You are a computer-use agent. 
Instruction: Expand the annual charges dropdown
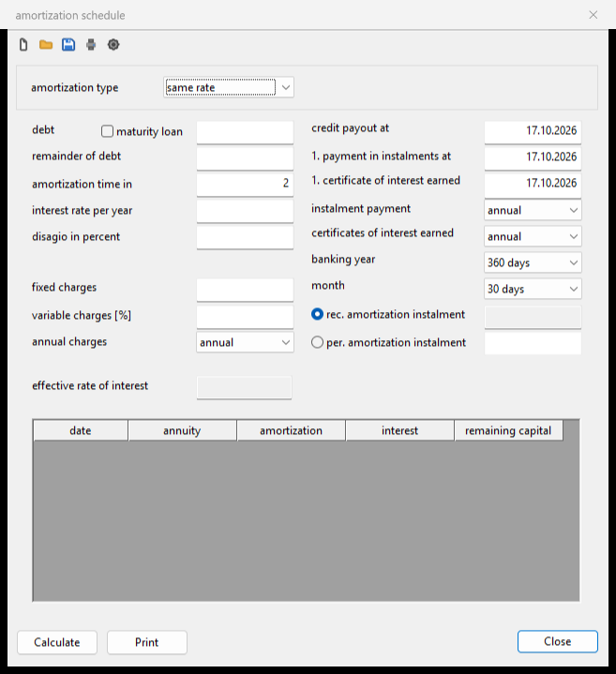click(245, 342)
